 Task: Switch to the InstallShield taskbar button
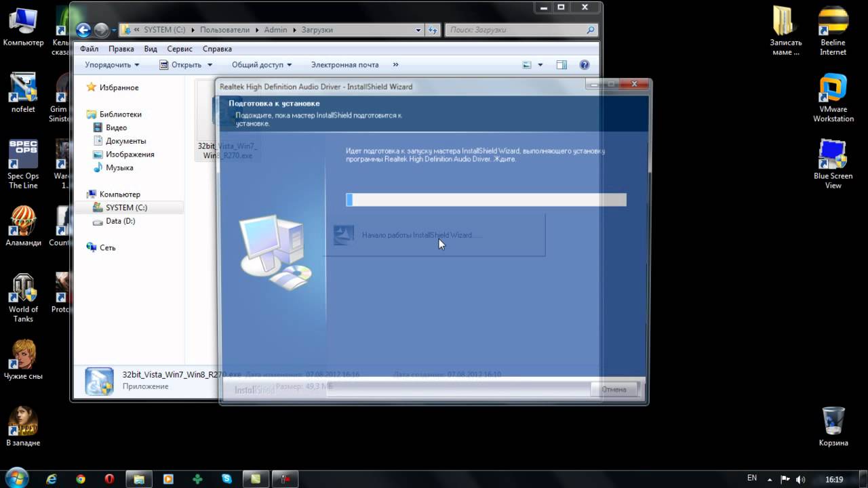285,479
